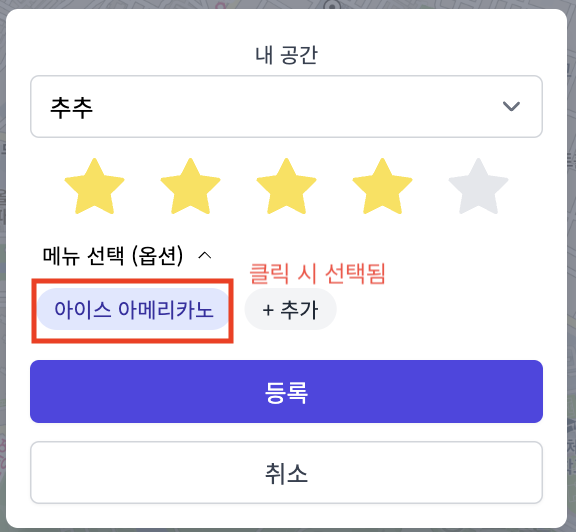Click the 내 공간 heading label
Image resolution: width=576 pixels, height=532 pixels.
[x=286, y=55]
